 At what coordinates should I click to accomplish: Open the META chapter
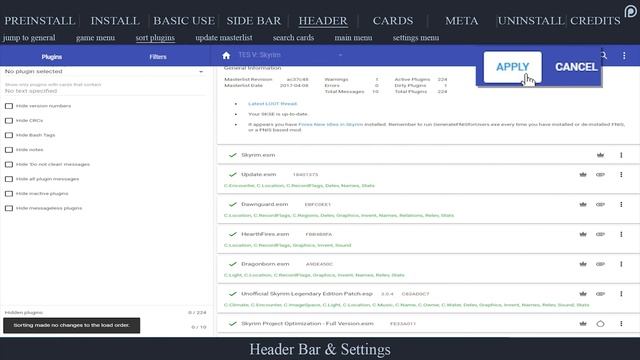click(462, 20)
